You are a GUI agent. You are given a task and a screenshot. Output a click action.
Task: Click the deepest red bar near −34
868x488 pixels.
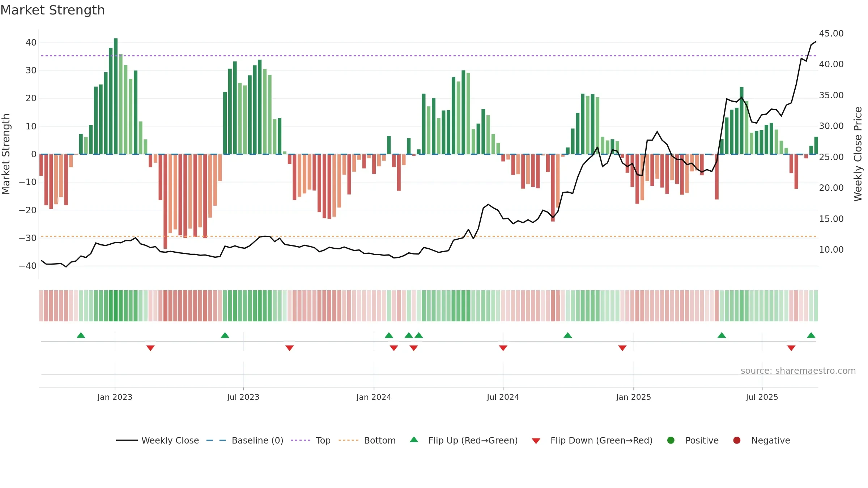165,201
